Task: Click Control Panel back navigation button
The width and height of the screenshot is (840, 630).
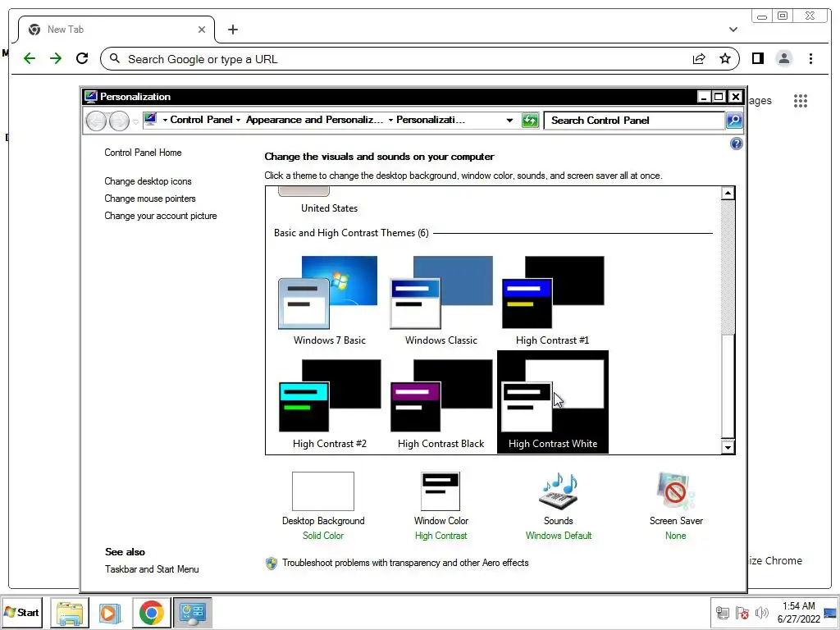Action: pyautogui.click(x=97, y=121)
